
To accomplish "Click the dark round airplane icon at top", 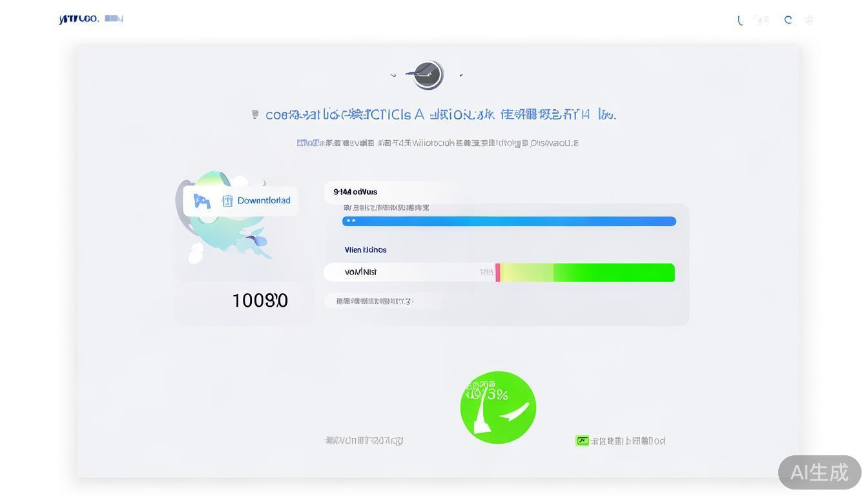I will [x=427, y=75].
